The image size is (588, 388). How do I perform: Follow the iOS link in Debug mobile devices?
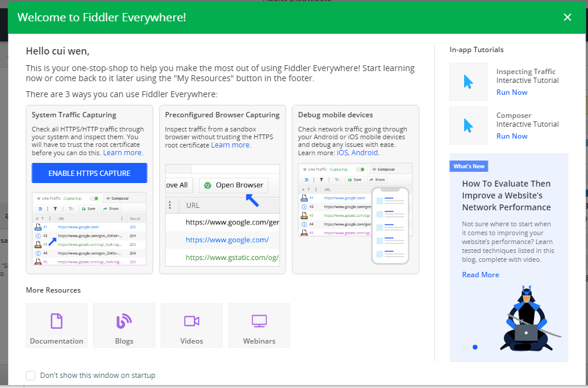click(343, 153)
